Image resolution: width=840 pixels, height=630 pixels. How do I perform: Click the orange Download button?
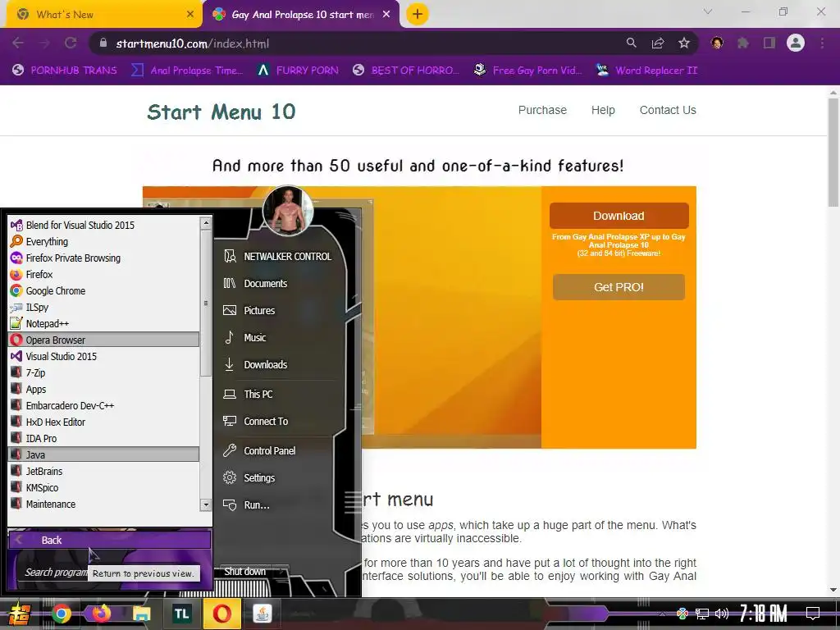(619, 216)
